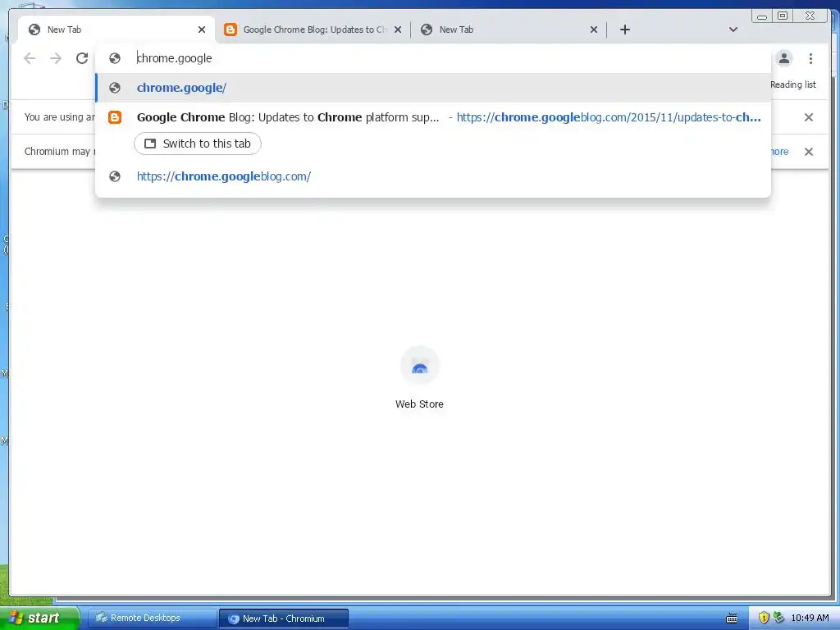Open the three-dot Chromium menu
840x630 pixels.
click(810, 58)
